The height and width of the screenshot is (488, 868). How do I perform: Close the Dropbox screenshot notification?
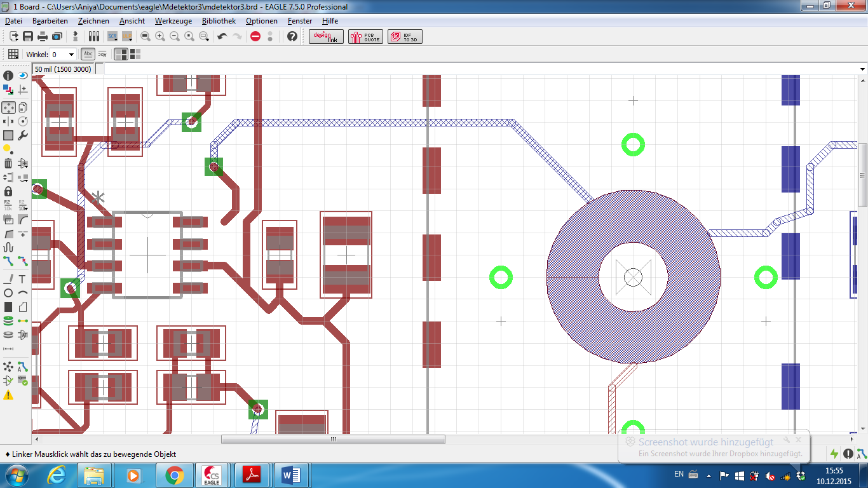(799, 439)
